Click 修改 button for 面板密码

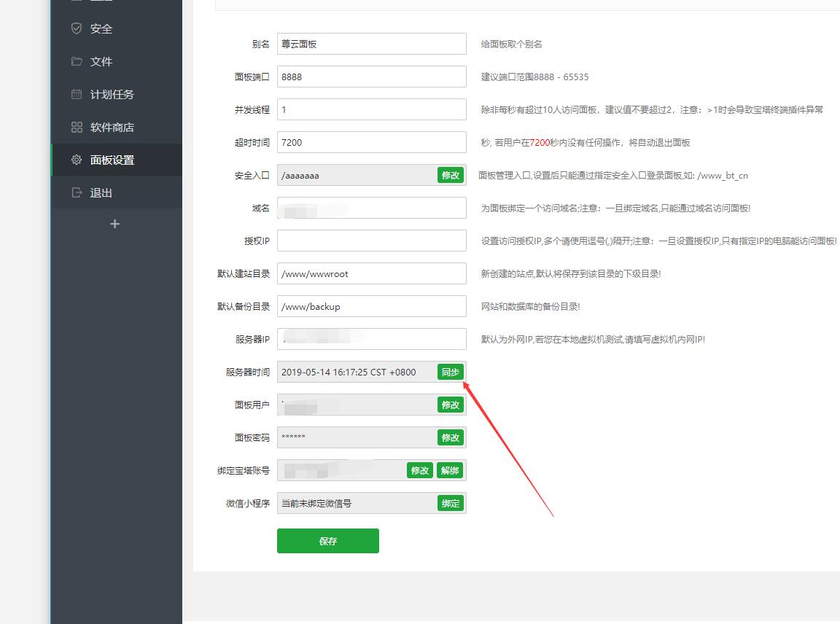point(451,437)
